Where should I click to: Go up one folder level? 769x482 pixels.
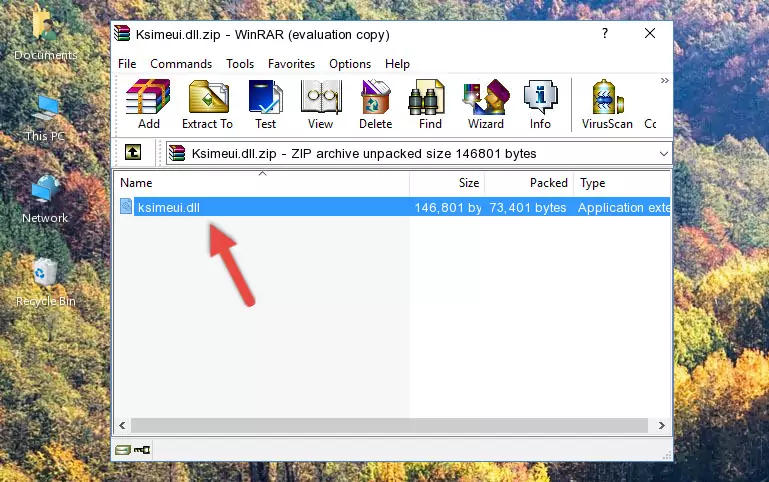click(133, 152)
